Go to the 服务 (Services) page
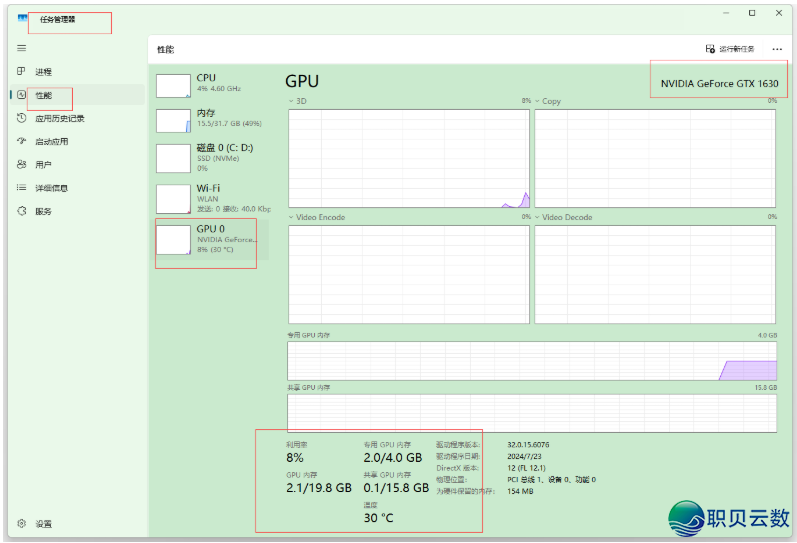 [43, 212]
